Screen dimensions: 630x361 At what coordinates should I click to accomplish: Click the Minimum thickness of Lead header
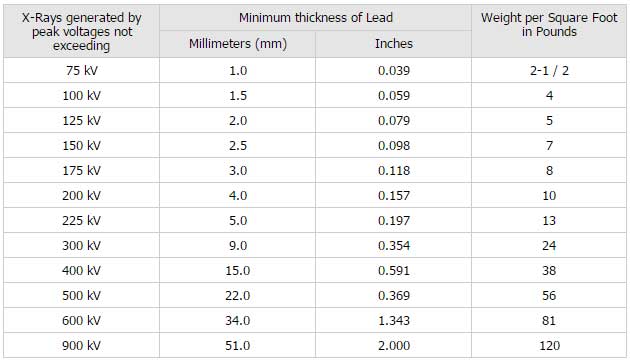pos(315,18)
